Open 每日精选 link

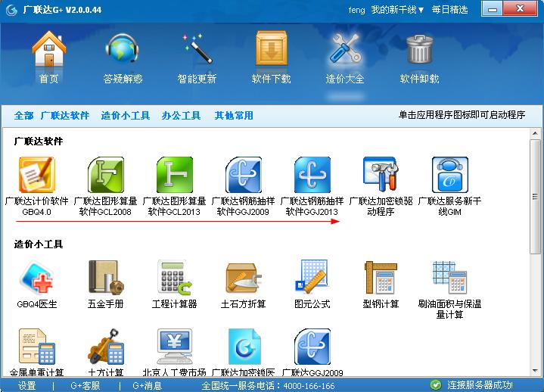pos(450,10)
